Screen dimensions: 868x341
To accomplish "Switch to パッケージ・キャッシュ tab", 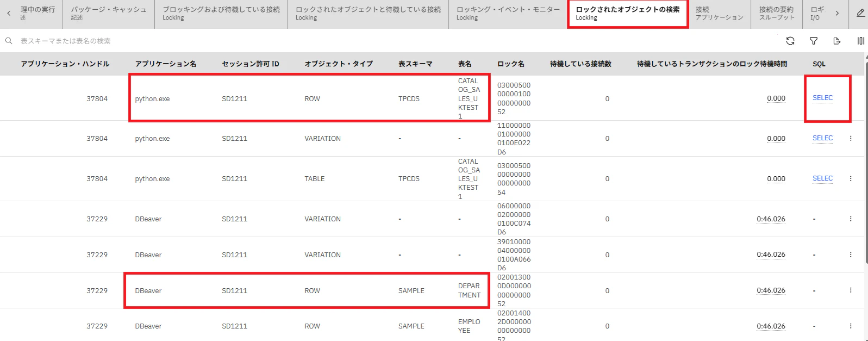I will (x=109, y=14).
